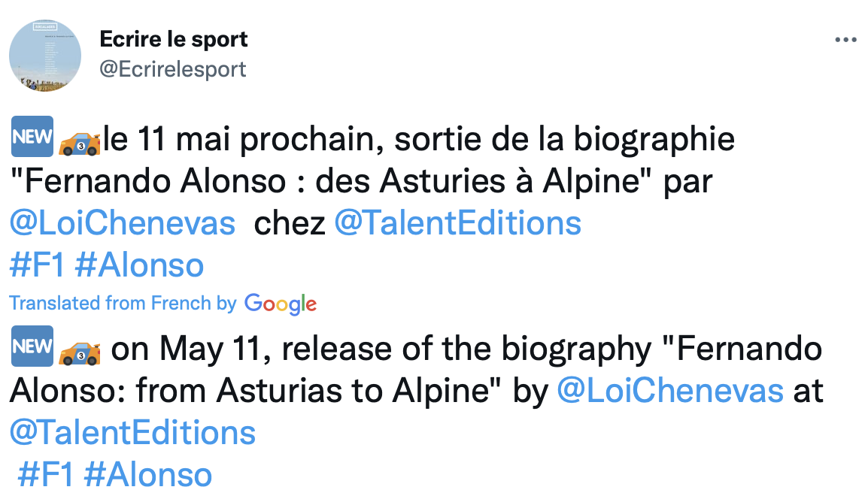Screen dimensions: 868x502
Task: Select the #F1 hashtag in English translation
Action: point(45,475)
